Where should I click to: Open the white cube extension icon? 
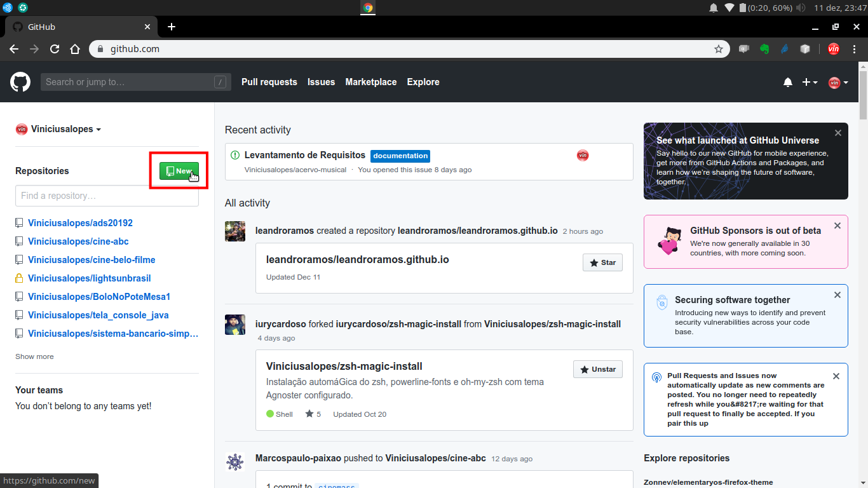pyautogui.click(x=805, y=49)
